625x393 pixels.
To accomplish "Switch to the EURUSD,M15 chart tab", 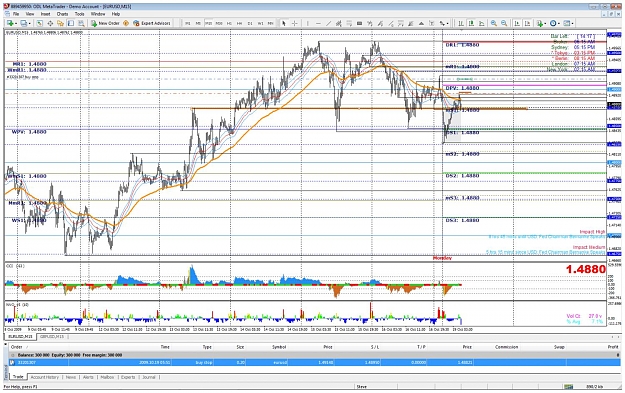I will pos(19,337).
